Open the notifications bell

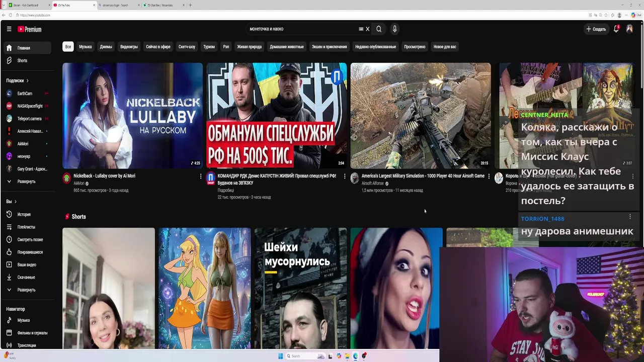(616, 29)
